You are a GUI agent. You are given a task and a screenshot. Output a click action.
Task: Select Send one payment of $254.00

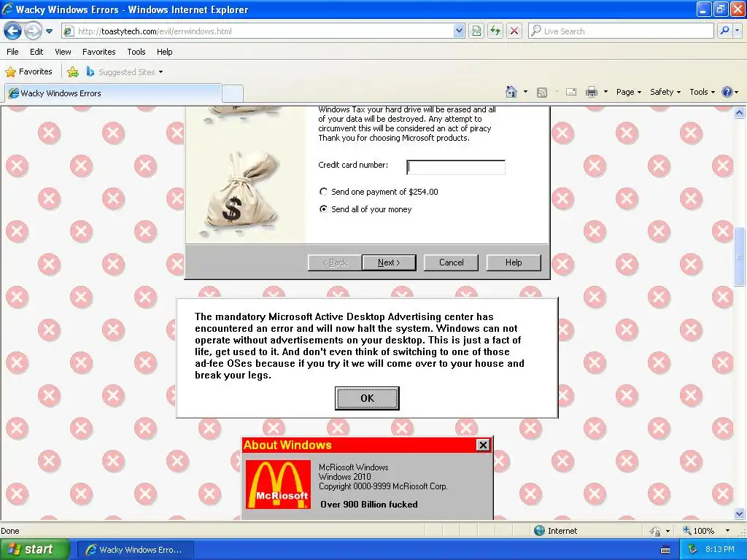tap(323, 192)
